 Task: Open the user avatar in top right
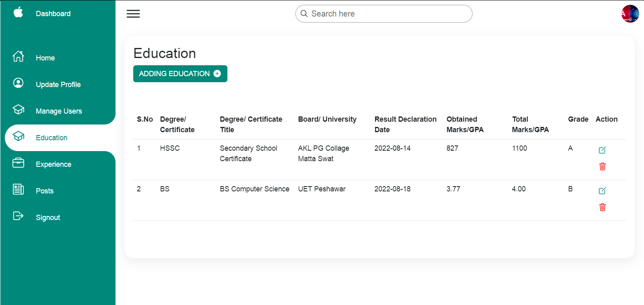[x=630, y=14]
